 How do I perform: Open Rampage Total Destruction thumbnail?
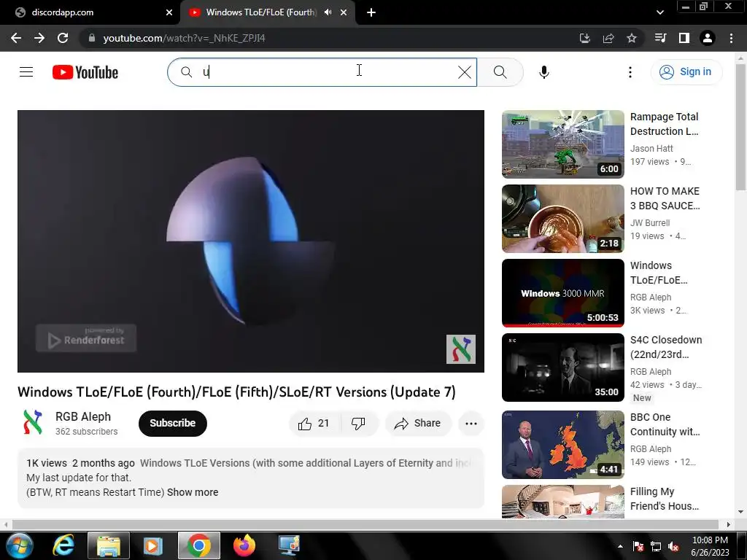pyautogui.click(x=562, y=144)
